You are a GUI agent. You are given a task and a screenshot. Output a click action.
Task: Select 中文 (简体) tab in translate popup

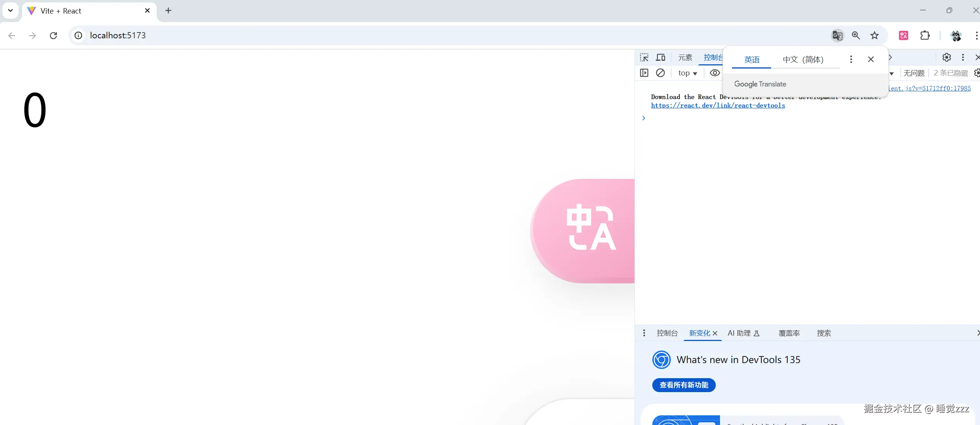(x=803, y=60)
